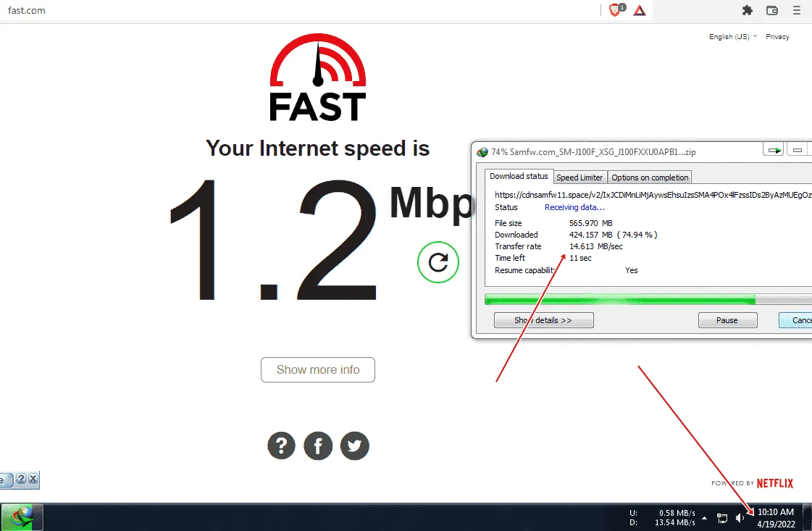
Task: Click the taskbar download speed 13.54 MB/s
Action: pyautogui.click(x=675, y=523)
